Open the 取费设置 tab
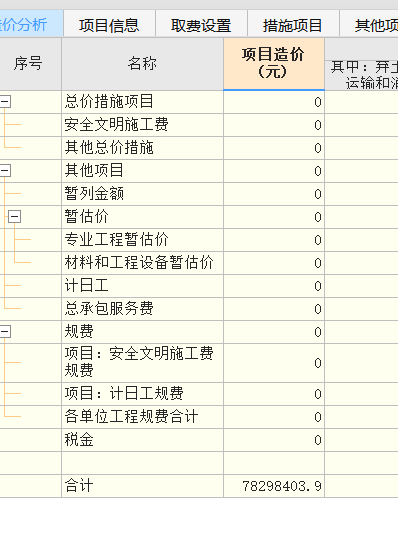 201,26
